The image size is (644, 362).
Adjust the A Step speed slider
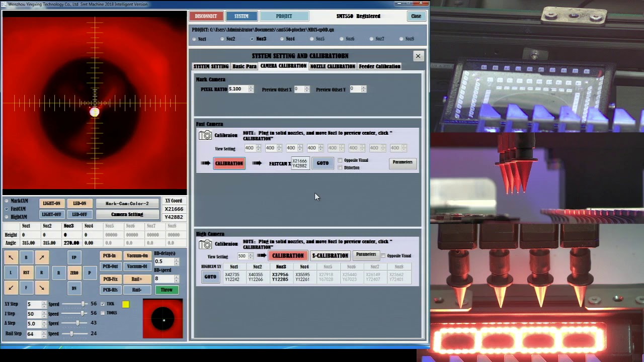pyautogui.click(x=75, y=323)
